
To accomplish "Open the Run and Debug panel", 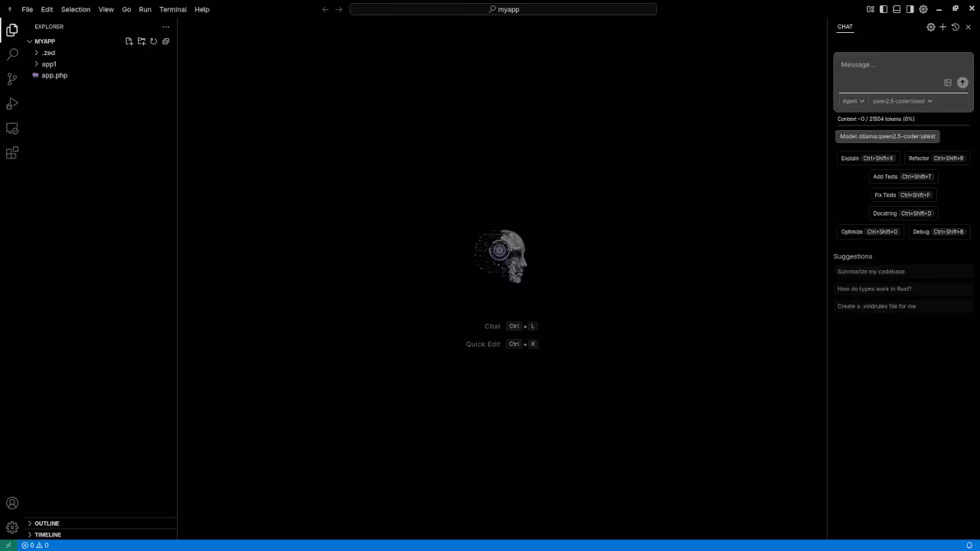I will tap(11, 103).
